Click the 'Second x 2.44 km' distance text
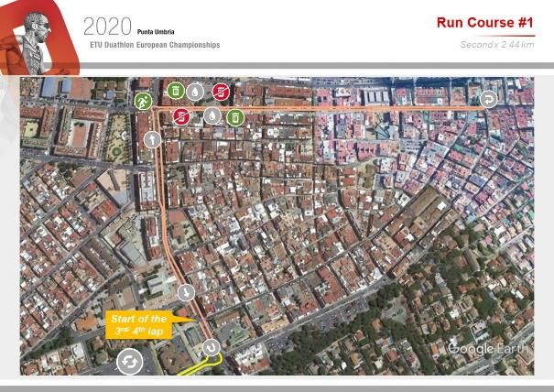This screenshot has width=554, height=392. (497, 45)
